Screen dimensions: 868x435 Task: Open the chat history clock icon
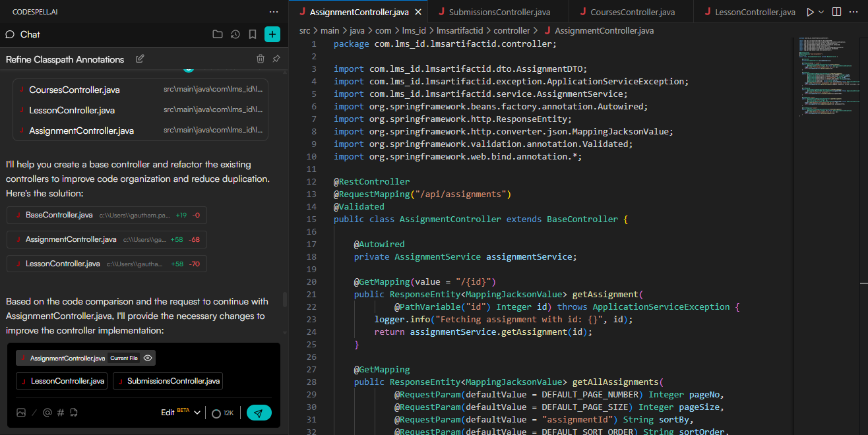235,34
